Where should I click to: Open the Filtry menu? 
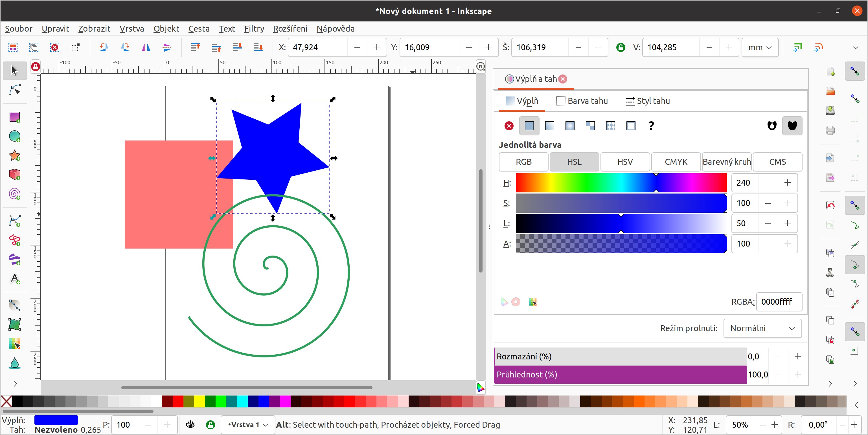coord(254,29)
